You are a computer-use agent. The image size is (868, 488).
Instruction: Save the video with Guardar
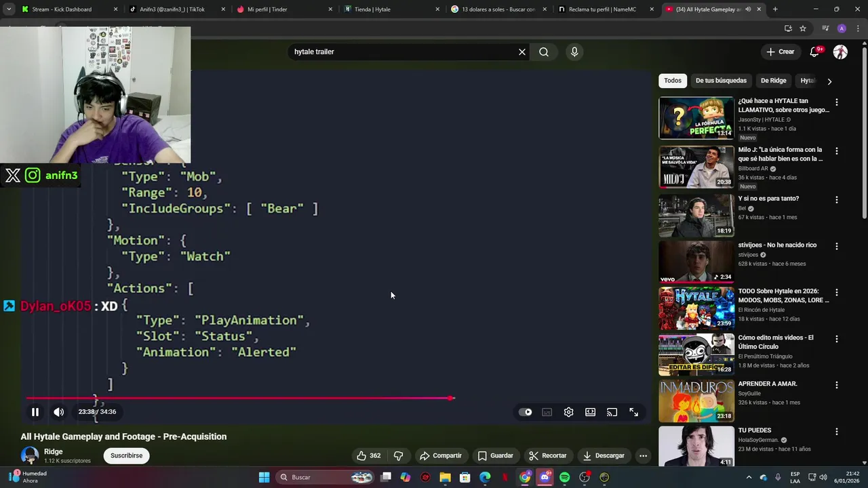tap(496, 455)
